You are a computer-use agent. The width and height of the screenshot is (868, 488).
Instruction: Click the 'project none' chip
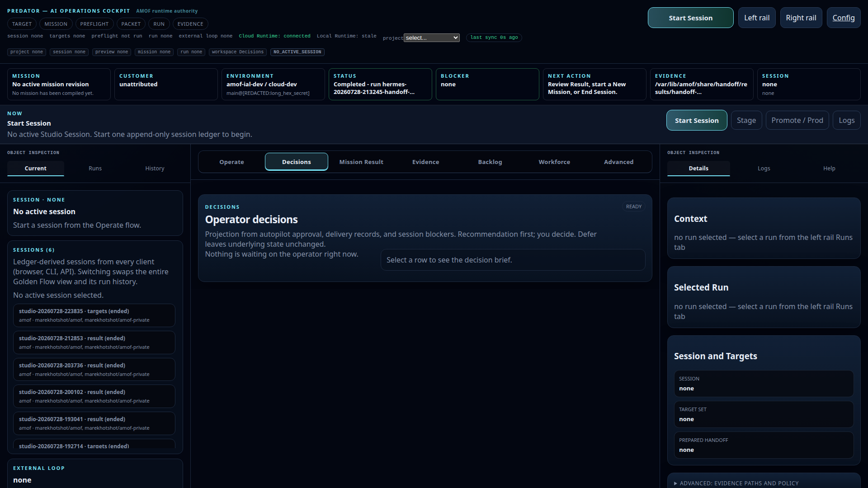point(27,52)
